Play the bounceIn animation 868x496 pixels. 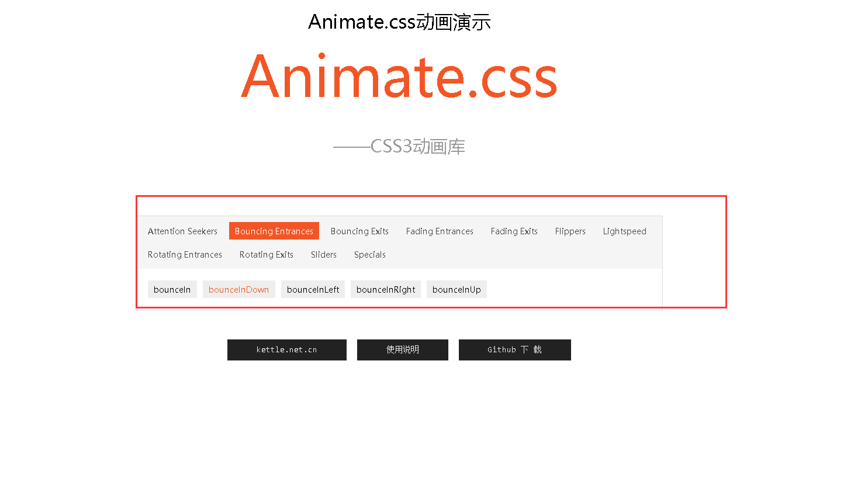coord(172,290)
